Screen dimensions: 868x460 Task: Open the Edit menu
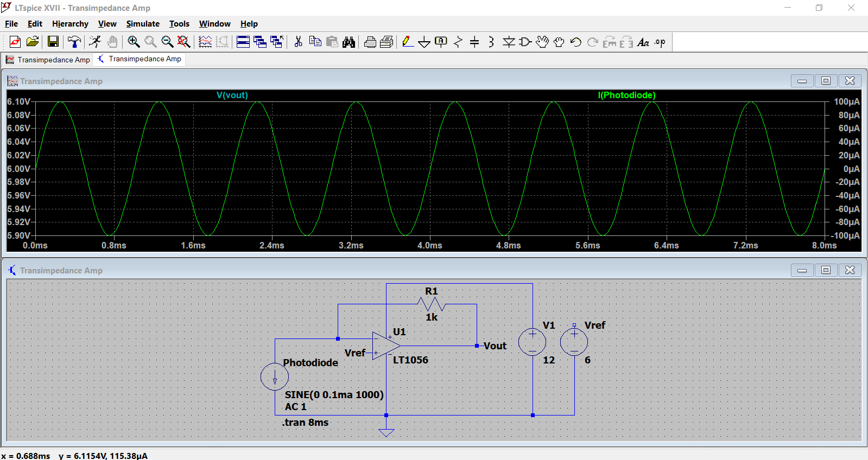click(x=35, y=24)
